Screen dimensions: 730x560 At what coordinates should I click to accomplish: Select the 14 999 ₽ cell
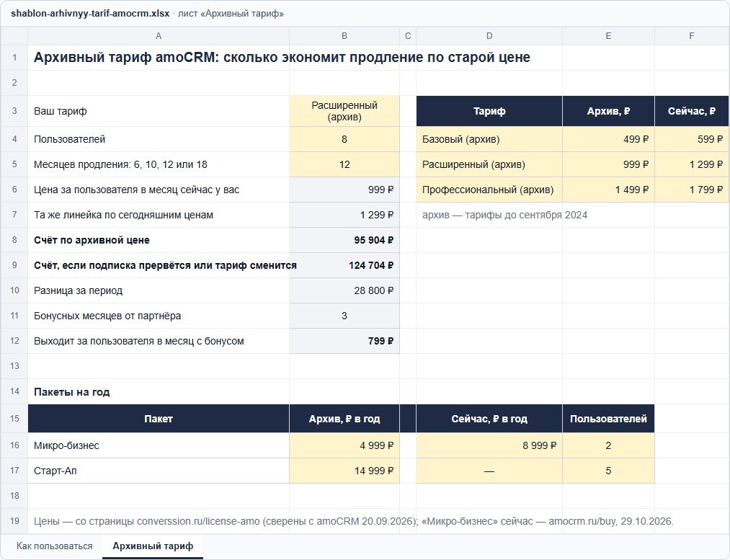point(344,471)
